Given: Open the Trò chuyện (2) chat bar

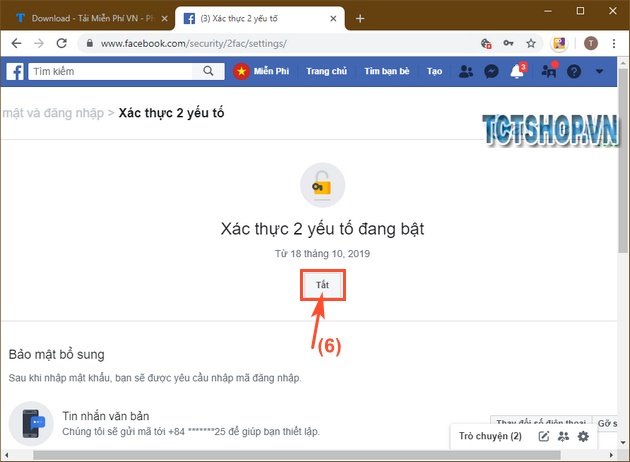Looking at the screenshot, I should coord(490,436).
